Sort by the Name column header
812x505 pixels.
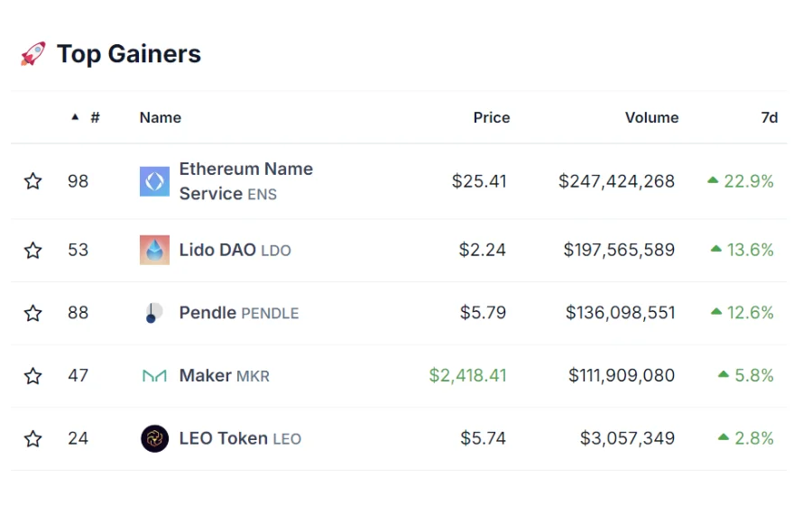(x=160, y=117)
